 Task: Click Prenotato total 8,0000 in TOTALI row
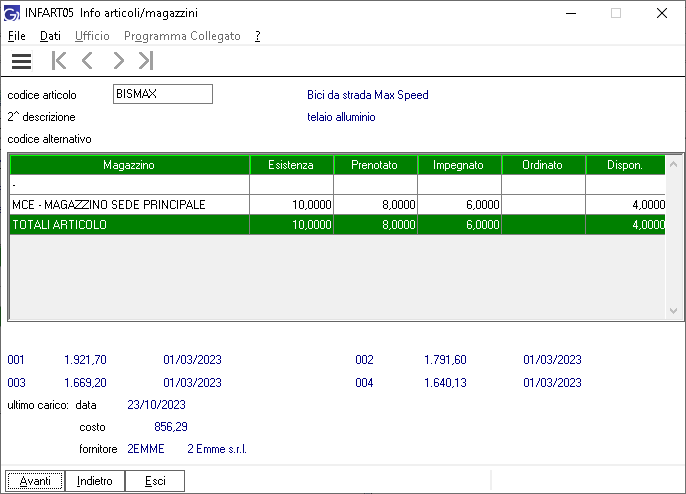click(398, 225)
